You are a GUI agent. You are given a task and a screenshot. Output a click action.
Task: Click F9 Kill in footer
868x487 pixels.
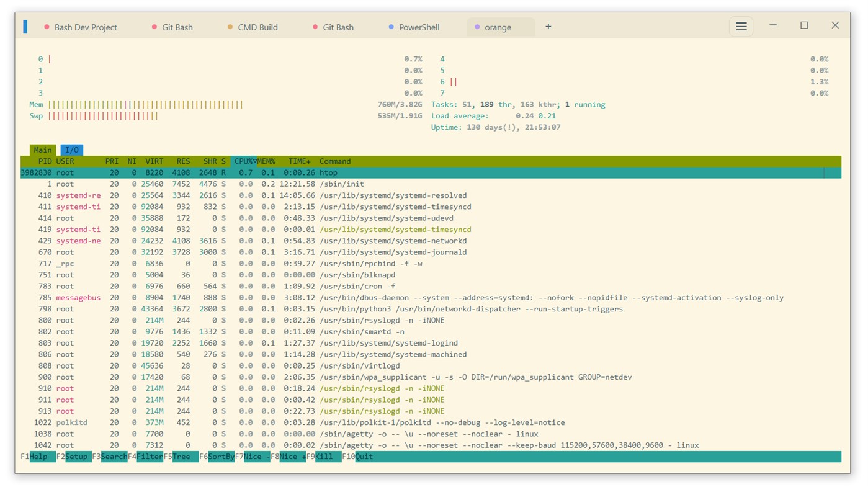[324, 457]
